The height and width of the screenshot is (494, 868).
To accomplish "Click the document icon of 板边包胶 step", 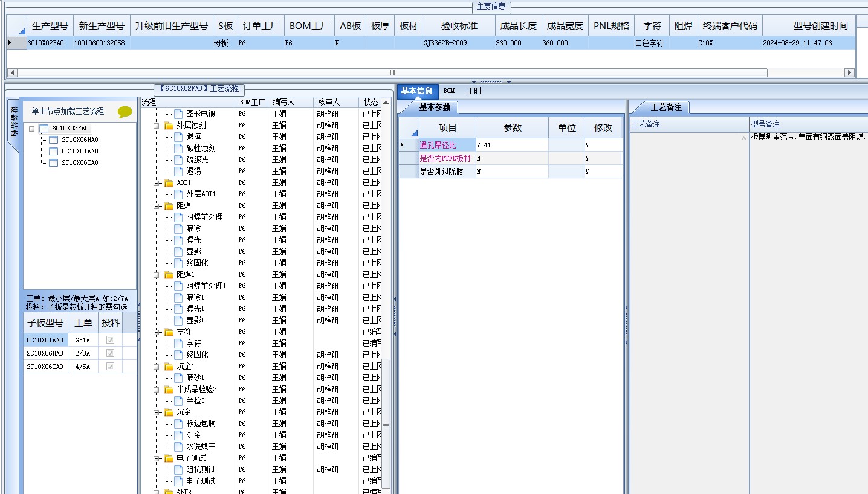I will (x=178, y=423).
